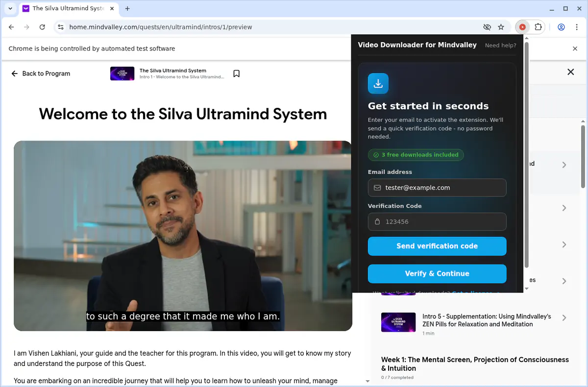The image size is (588, 387).
Task: Open the Chrome extensions puzzle icon
Action: point(538,27)
